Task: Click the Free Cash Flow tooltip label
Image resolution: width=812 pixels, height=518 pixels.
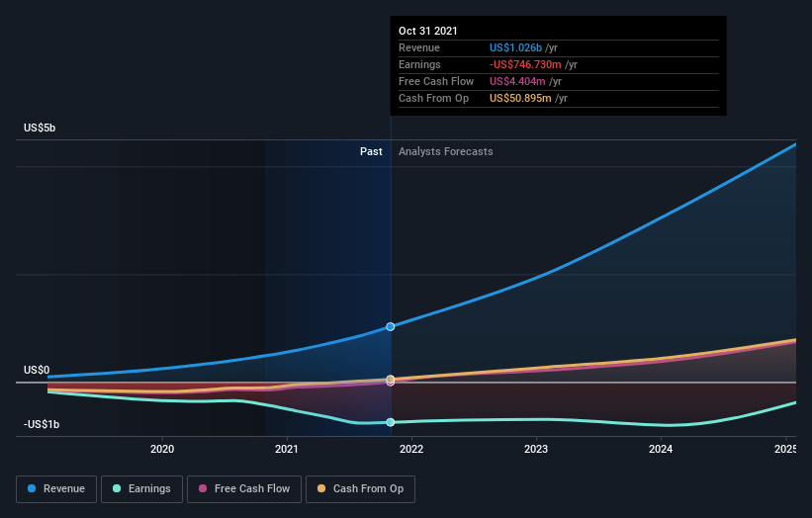Action: tap(436, 81)
